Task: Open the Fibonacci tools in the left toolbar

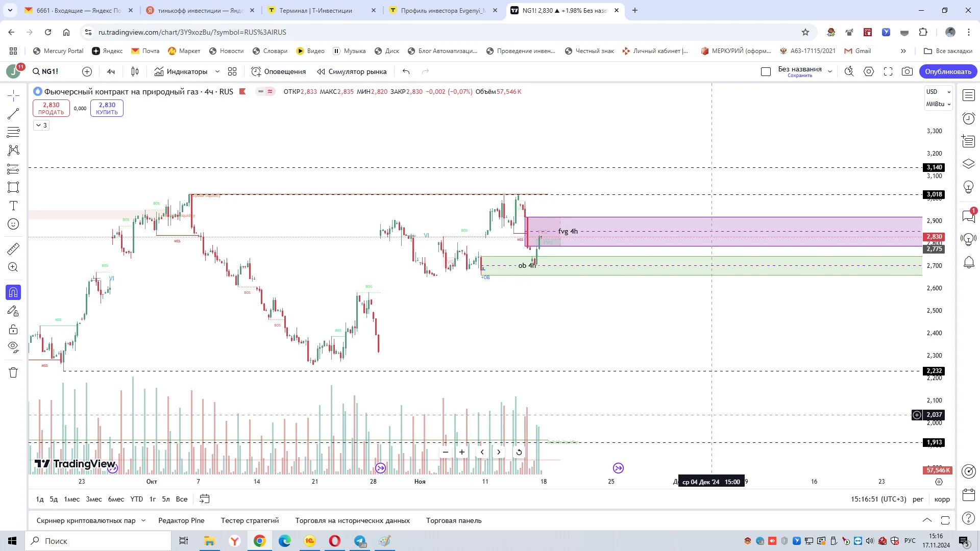Action: [x=13, y=132]
